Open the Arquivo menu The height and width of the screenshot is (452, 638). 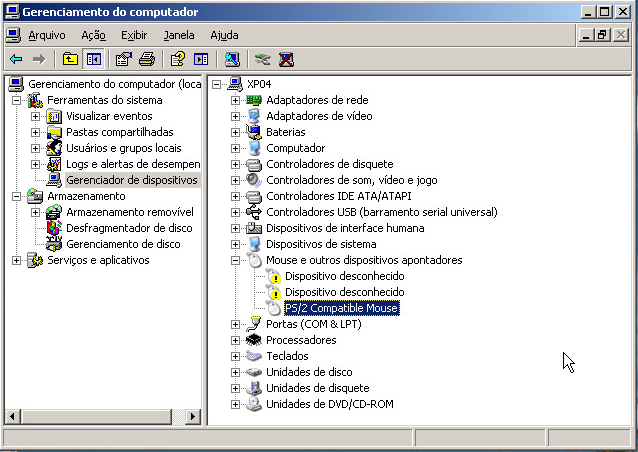pos(47,35)
